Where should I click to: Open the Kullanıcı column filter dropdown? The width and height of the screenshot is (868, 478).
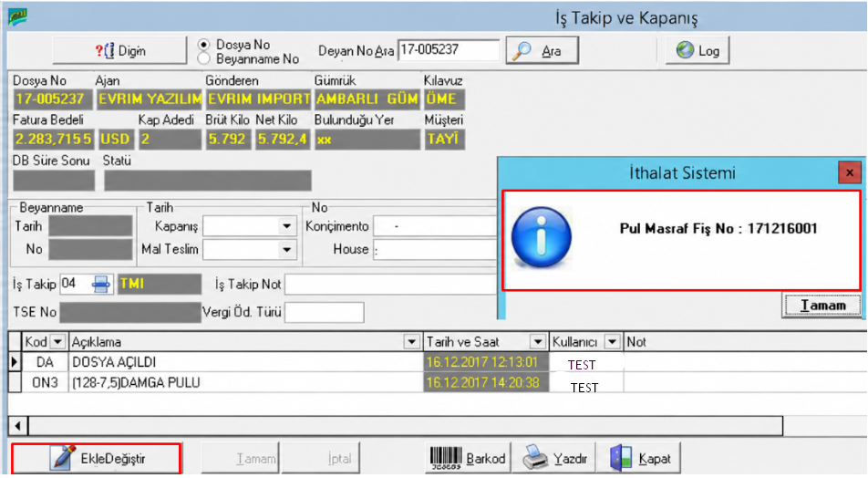612,342
